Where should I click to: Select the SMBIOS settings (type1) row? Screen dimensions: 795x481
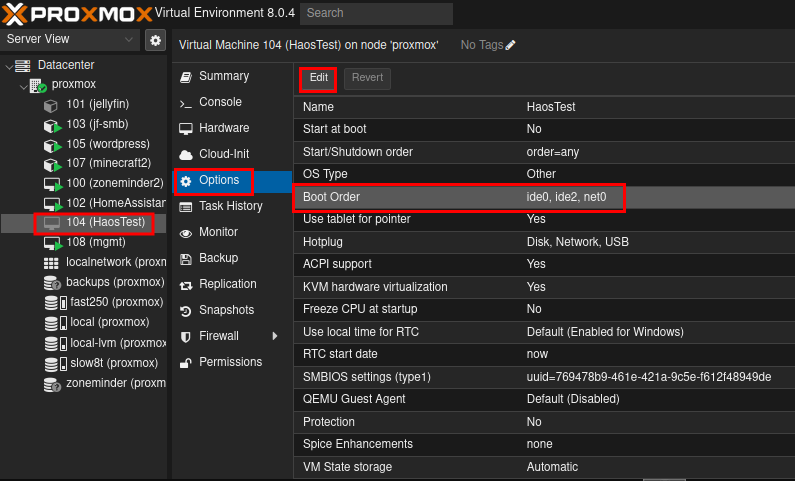click(544, 378)
